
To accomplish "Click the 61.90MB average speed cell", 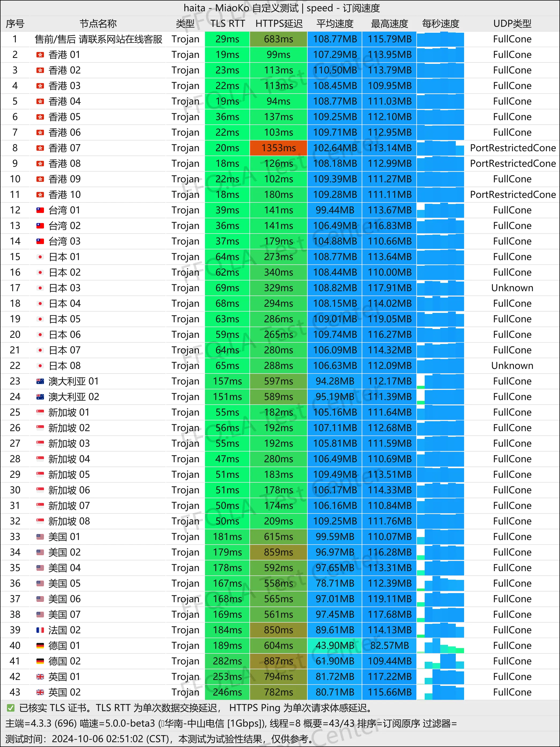I will coord(335,661).
